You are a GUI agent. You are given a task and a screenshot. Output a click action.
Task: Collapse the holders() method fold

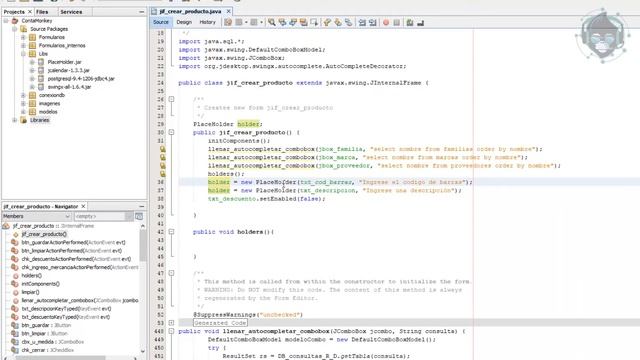tap(171, 231)
